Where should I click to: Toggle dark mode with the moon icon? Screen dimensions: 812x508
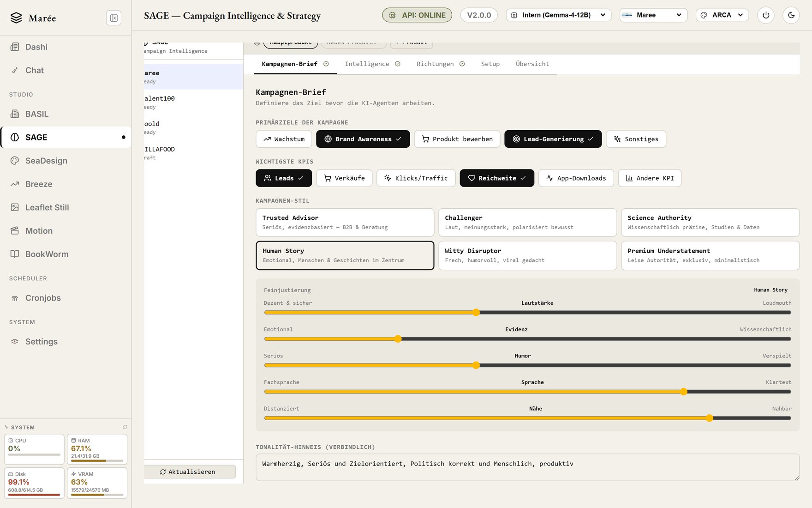coord(791,15)
